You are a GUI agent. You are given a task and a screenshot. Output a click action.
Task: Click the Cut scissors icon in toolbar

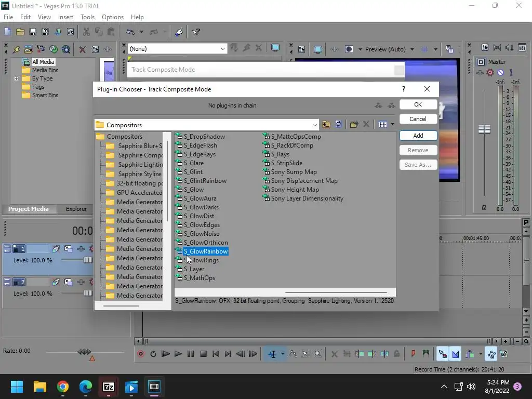(x=86, y=32)
